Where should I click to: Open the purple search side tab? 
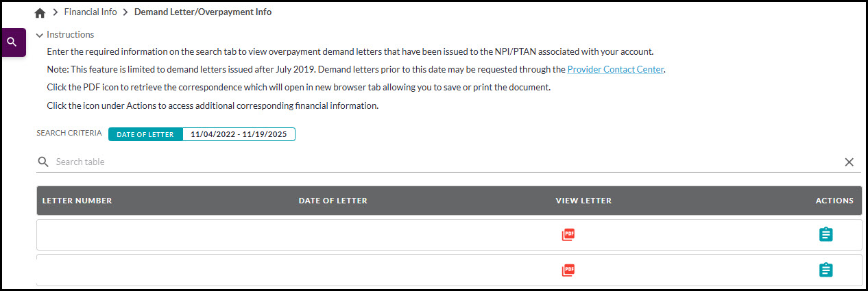pos(12,42)
